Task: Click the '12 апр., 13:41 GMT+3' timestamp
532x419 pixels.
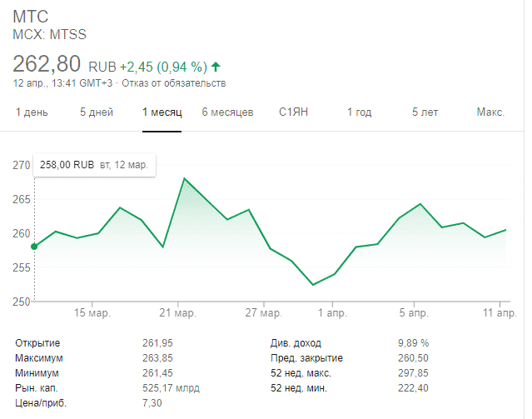Action: pos(62,83)
